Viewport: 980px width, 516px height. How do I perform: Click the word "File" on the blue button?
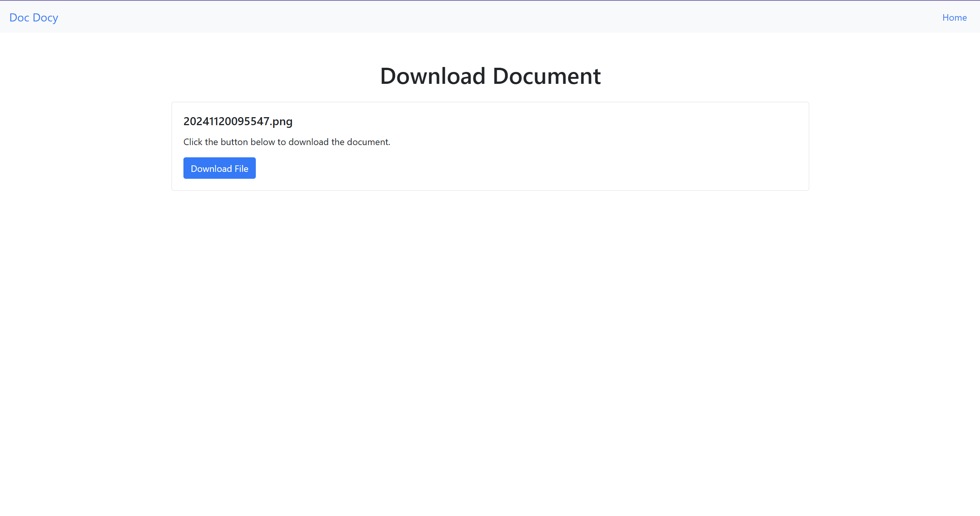click(x=242, y=168)
